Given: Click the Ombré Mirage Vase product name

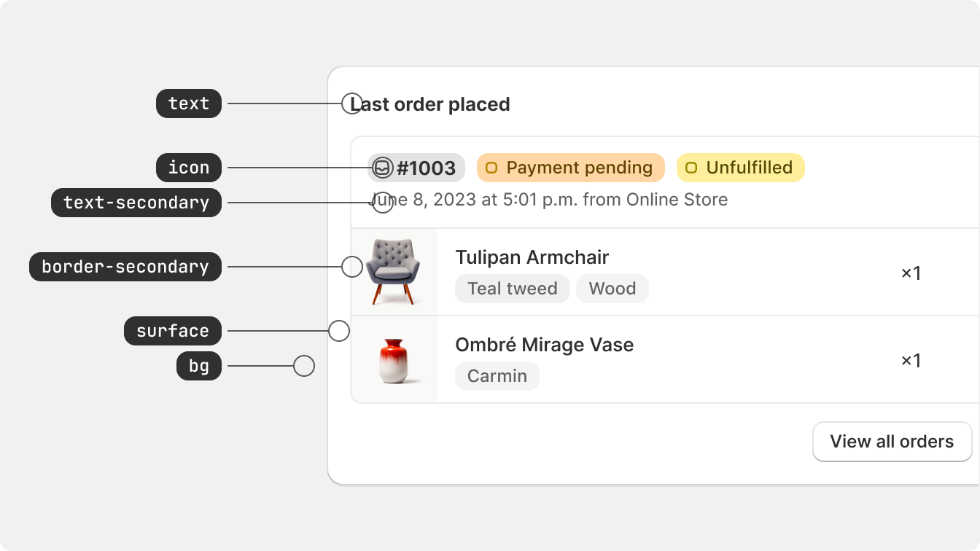Looking at the screenshot, I should (x=545, y=345).
